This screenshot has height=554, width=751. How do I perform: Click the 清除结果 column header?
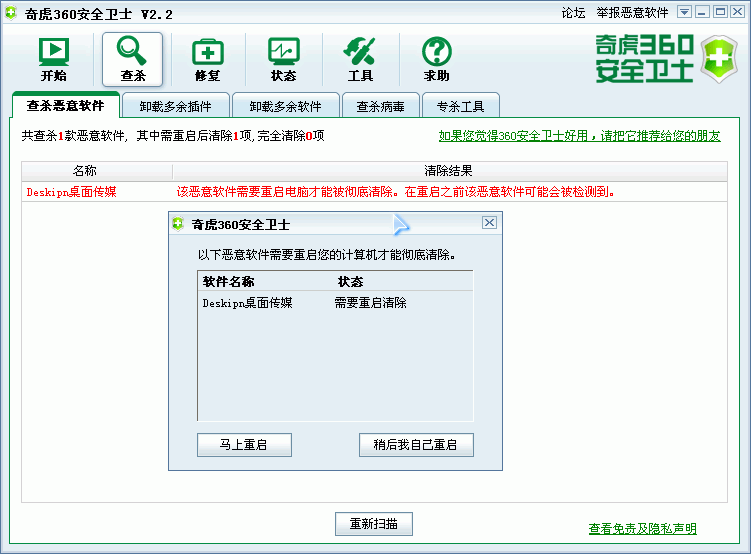click(x=450, y=171)
